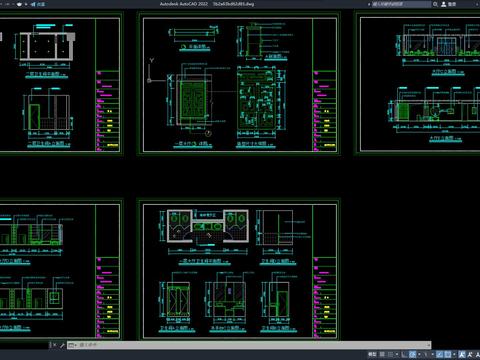Toggle ortho mode in the status bar
The image size is (480, 360).
[404, 354]
